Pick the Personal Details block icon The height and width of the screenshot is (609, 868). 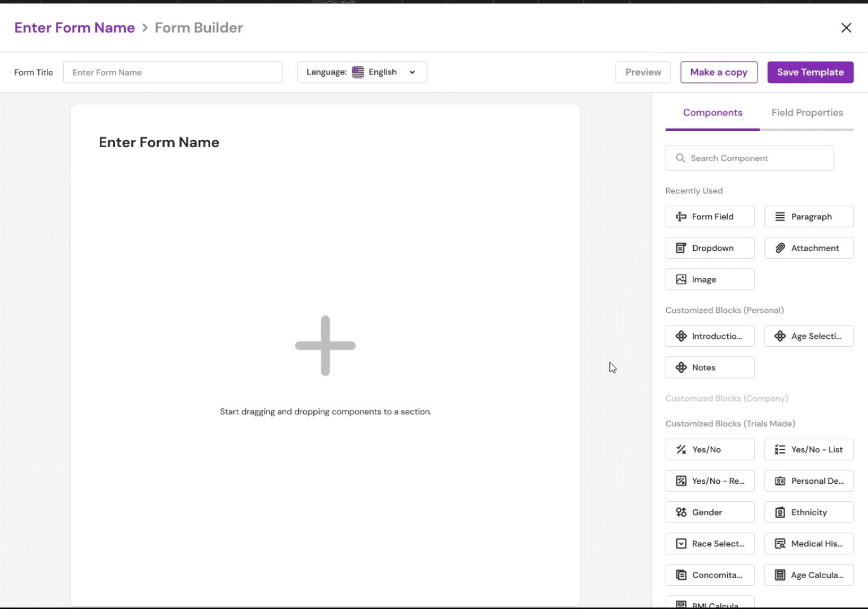(780, 481)
